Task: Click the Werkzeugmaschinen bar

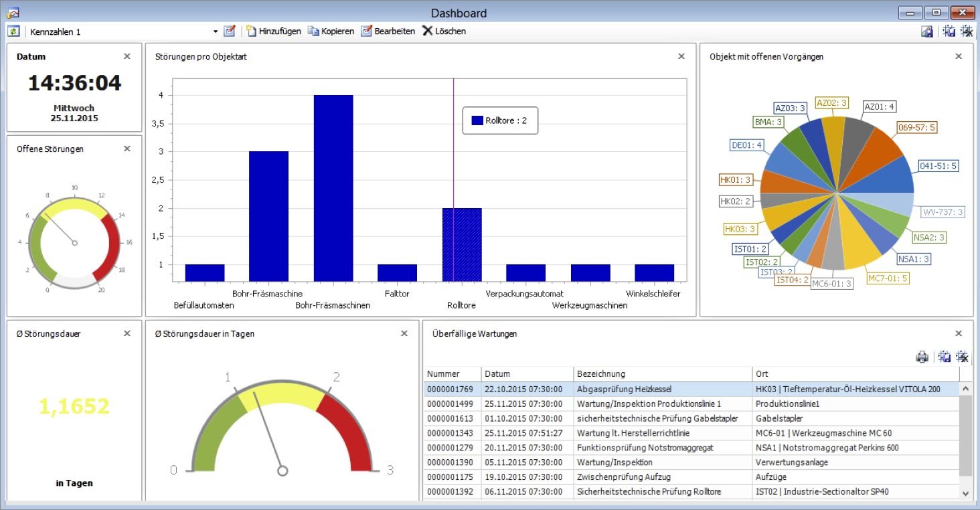Action: tap(590, 272)
